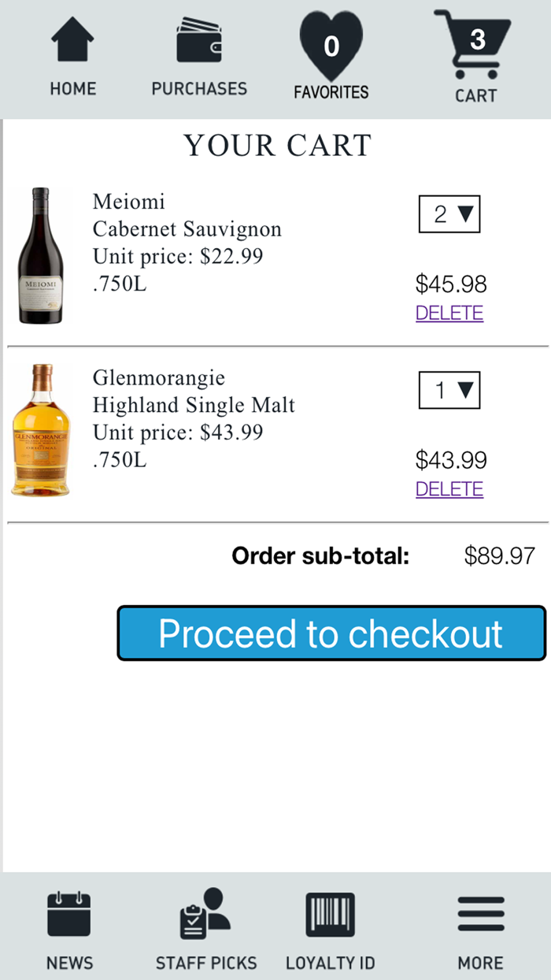Open the Meiomi quantity dropdown
The height and width of the screenshot is (980, 551).
click(449, 214)
